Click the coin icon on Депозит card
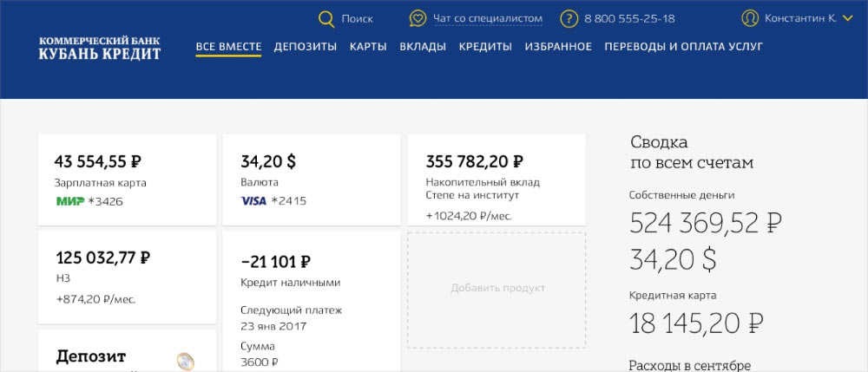The image size is (868, 372). tap(185, 362)
